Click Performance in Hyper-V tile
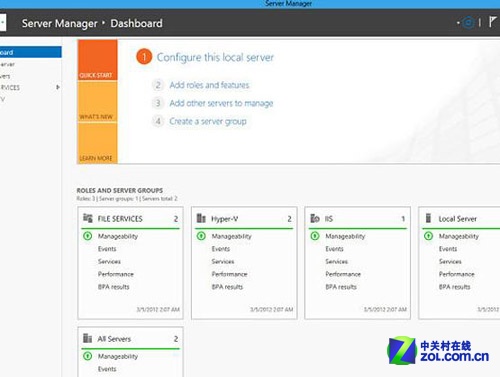500x377 pixels. (229, 274)
